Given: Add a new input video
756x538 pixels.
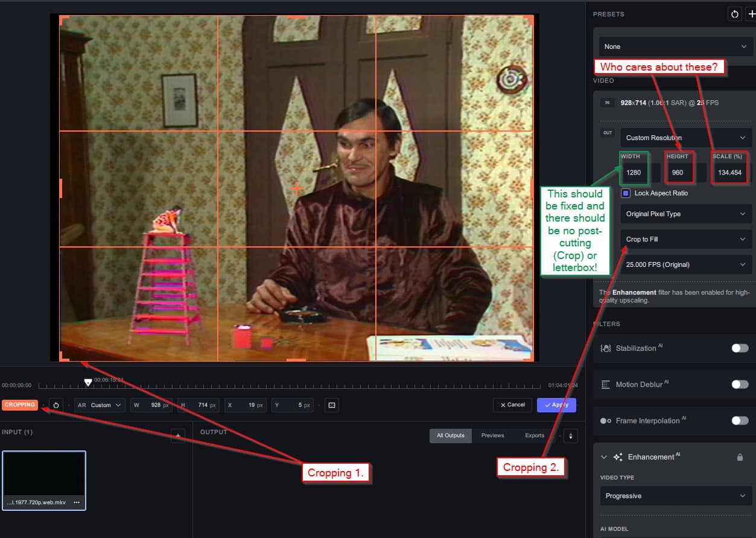Looking at the screenshot, I should point(177,435).
